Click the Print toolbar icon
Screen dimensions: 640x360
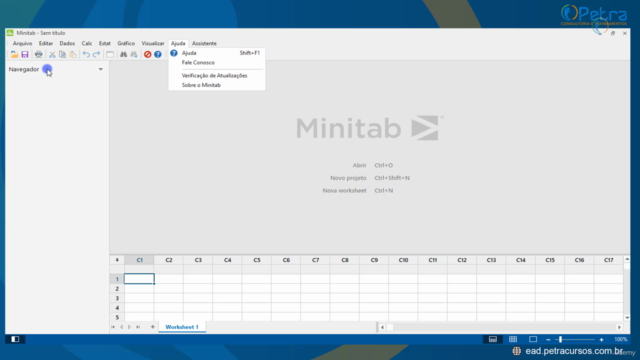point(38,54)
